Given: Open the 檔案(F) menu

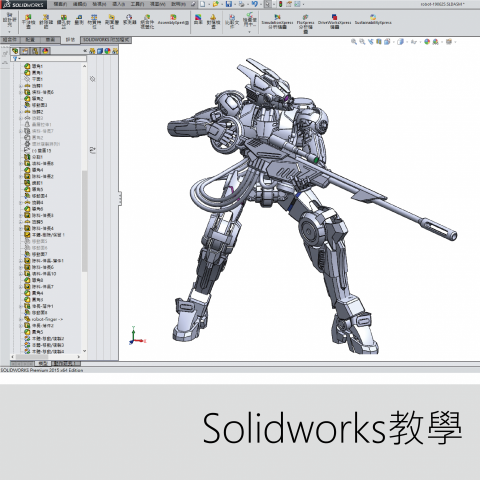Looking at the screenshot, I should point(60,4).
